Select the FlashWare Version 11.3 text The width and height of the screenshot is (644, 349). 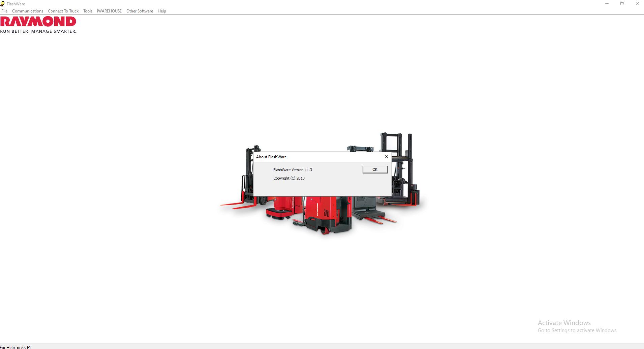pos(293,169)
